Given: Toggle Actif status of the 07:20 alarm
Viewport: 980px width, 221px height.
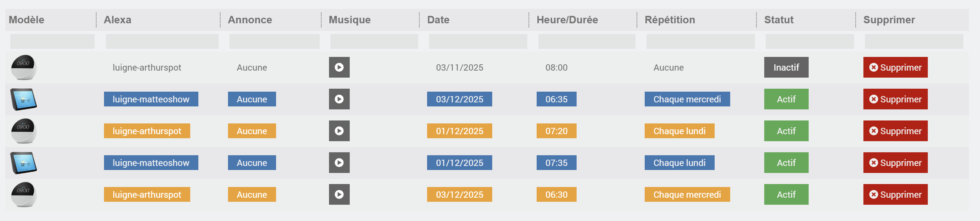Looking at the screenshot, I should coord(786,131).
